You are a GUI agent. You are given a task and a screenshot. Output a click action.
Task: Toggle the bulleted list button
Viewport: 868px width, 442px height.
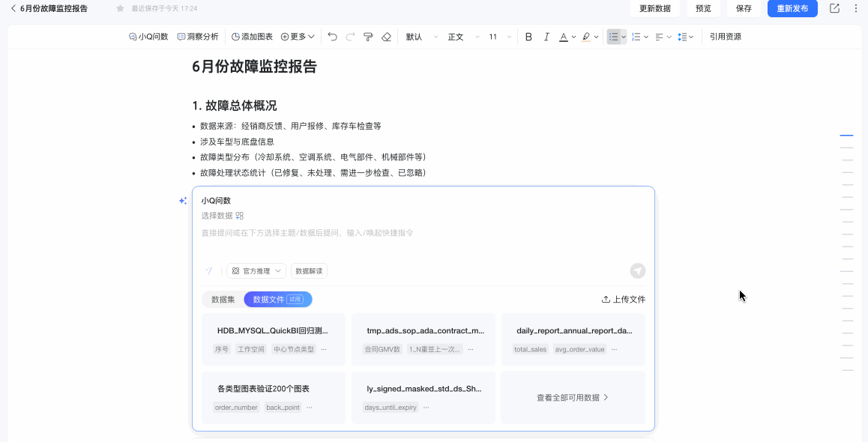click(x=614, y=37)
